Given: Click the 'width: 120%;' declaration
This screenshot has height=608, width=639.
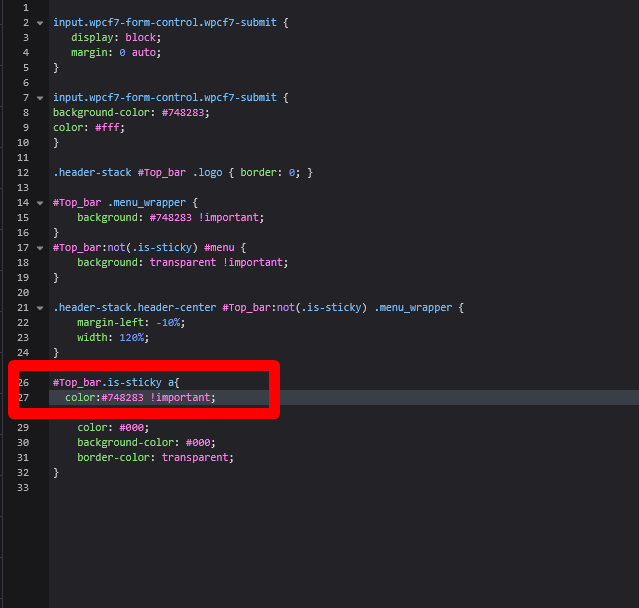Looking at the screenshot, I should click(112, 337).
